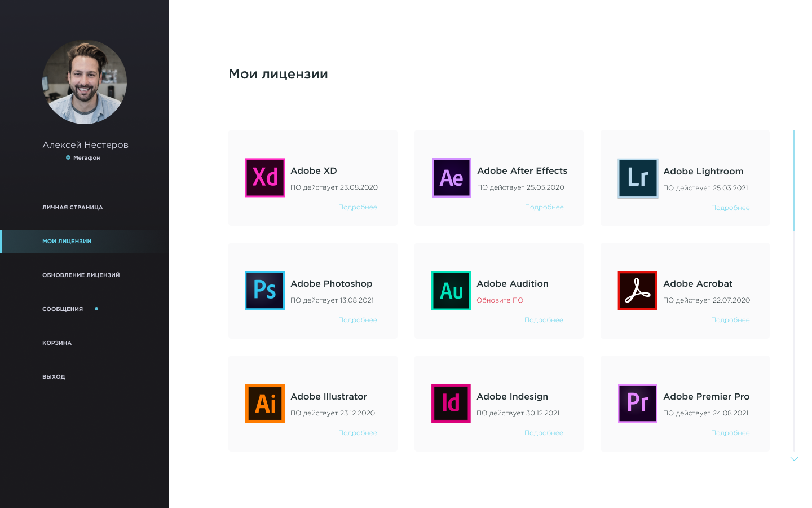Screen dimensions: 812x508
Task: Select Обновление лицензий in the sidebar
Action: click(x=81, y=275)
